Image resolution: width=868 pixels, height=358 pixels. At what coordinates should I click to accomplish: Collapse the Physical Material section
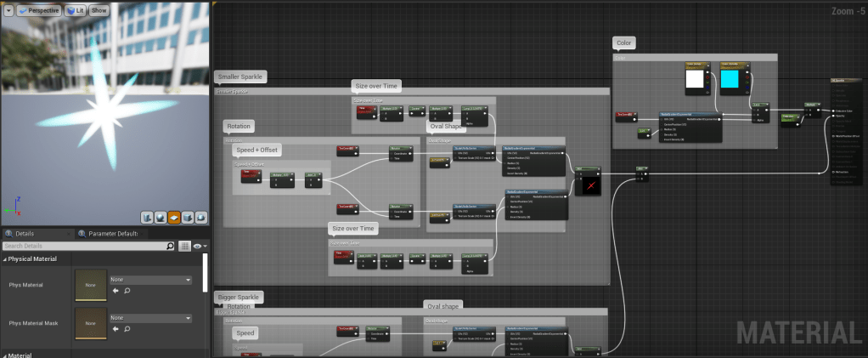tap(5, 259)
